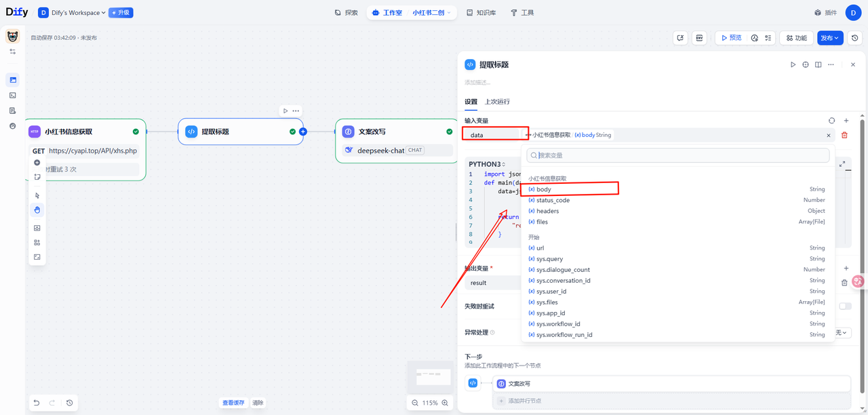868x415 pixels.
Task: Click the 功能 features button
Action: click(x=796, y=38)
